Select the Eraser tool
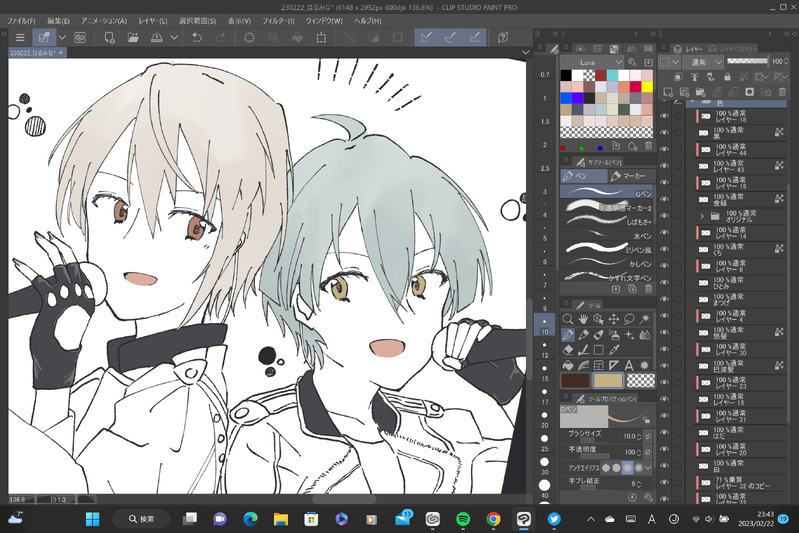Viewport: 799px width, 533px height. 568,350
